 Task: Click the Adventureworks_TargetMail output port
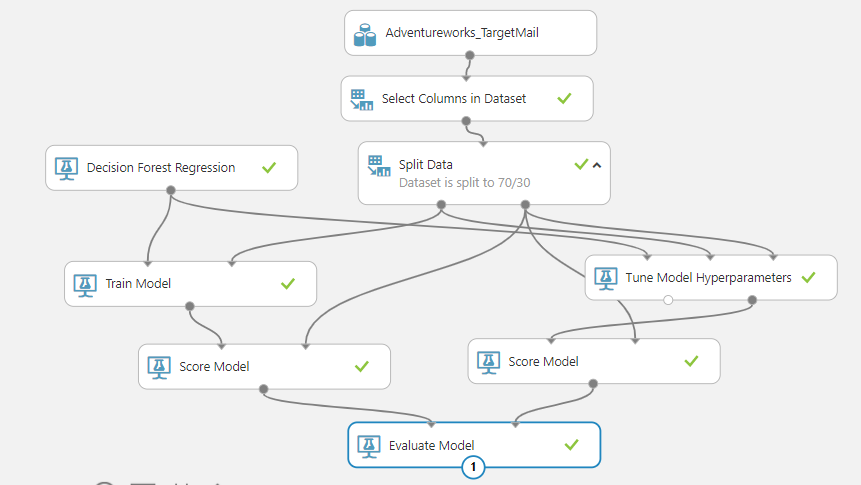point(470,56)
